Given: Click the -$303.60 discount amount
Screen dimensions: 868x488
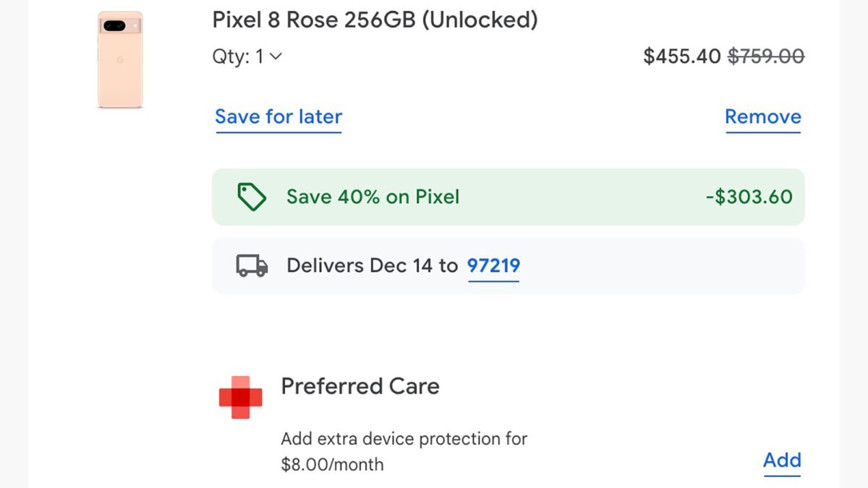Looking at the screenshot, I should click(x=749, y=197).
